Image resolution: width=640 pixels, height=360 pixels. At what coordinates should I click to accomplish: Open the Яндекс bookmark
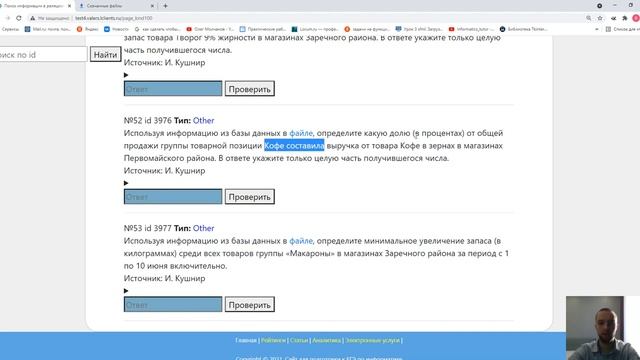[87, 29]
